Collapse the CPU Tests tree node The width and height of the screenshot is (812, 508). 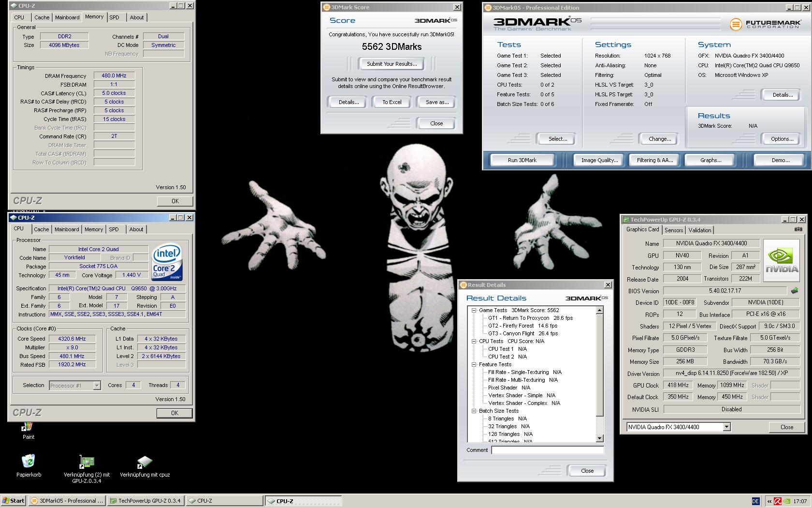[x=474, y=341]
